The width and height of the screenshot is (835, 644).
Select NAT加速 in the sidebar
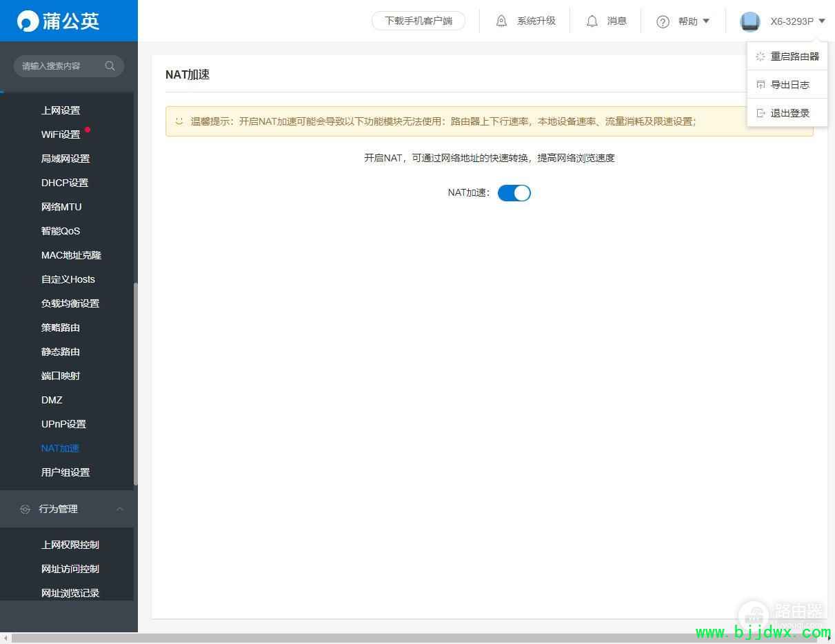[60, 448]
